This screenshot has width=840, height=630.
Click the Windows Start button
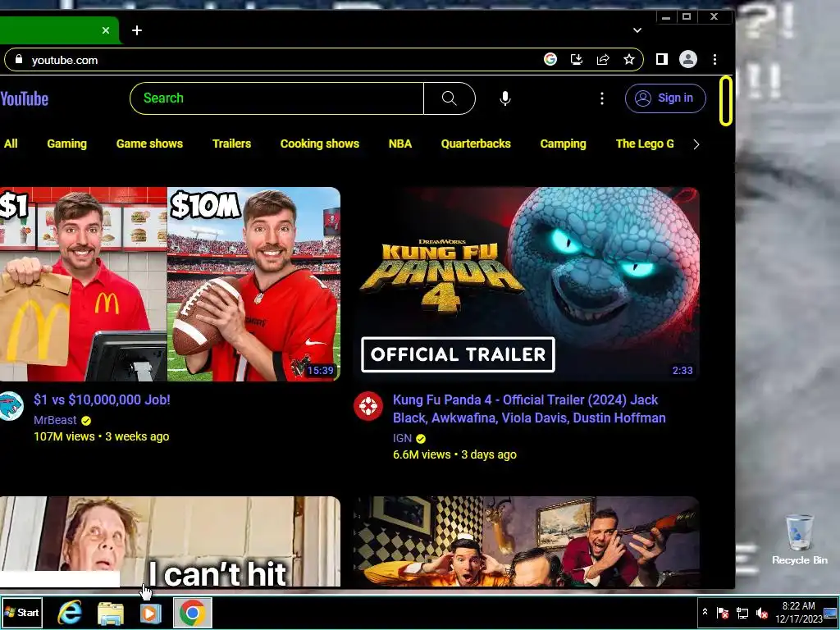[x=22, y=612]
